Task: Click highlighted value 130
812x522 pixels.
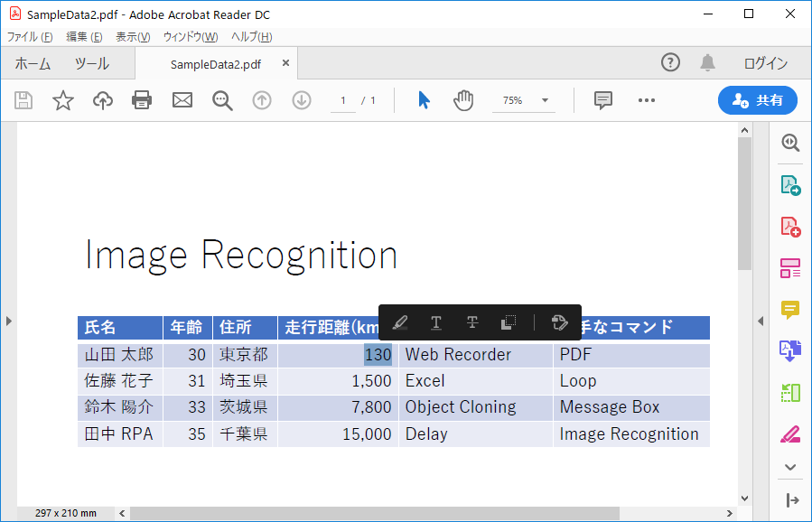Action: (x=378, y=355)
